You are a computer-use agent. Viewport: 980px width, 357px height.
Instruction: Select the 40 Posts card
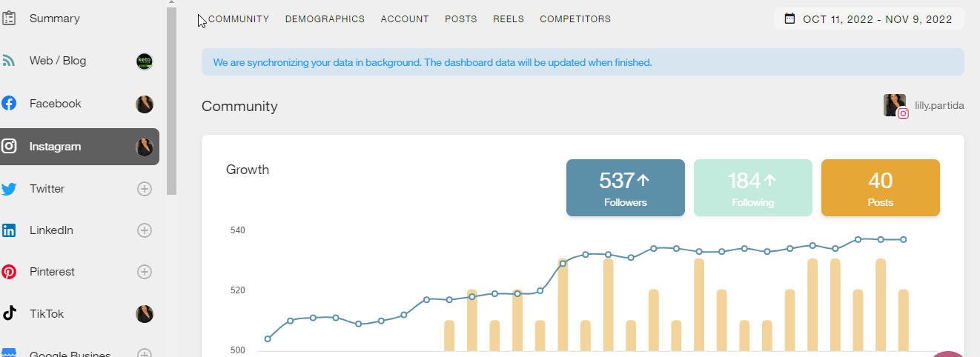881,188
